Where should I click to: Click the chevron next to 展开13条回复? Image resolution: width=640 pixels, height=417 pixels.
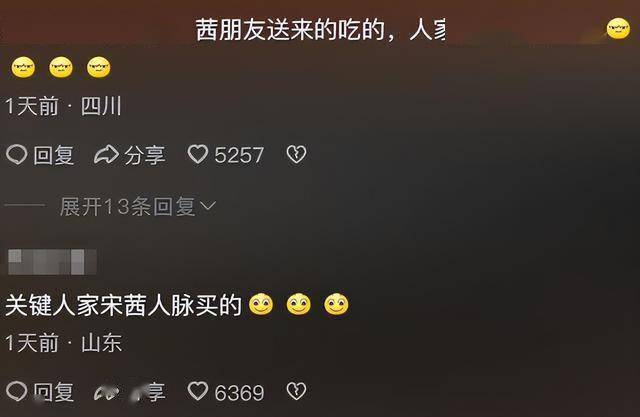[x=208, y=206]
